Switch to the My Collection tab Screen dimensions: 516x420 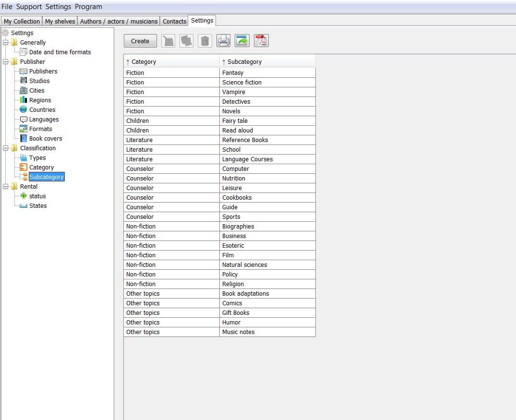[x=22, y=21]
